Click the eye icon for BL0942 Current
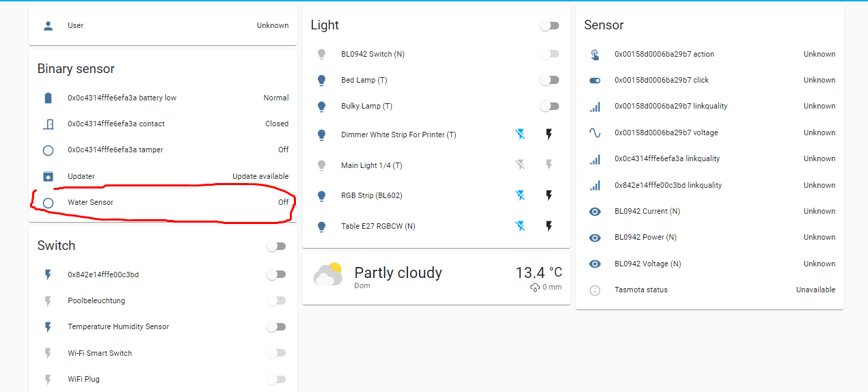The image size is (868, 392). pos(595,212)
